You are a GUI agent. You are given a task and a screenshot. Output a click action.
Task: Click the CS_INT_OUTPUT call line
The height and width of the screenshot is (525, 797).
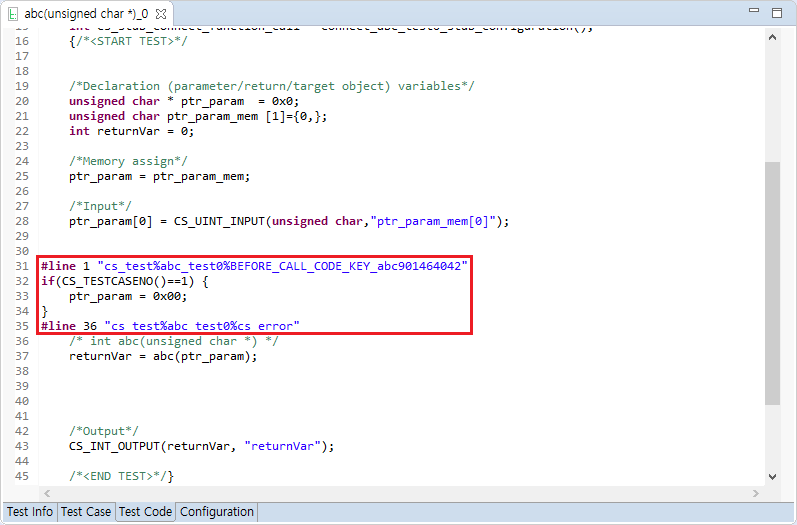(x=202, y=446)
